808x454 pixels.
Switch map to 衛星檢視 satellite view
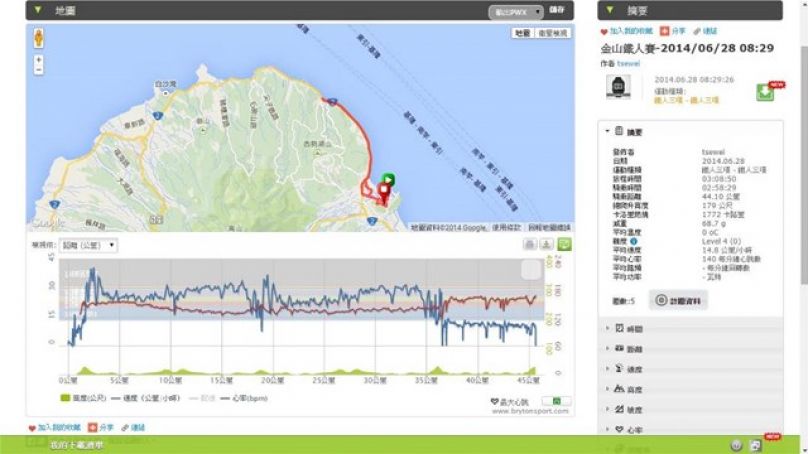(553, 33)
